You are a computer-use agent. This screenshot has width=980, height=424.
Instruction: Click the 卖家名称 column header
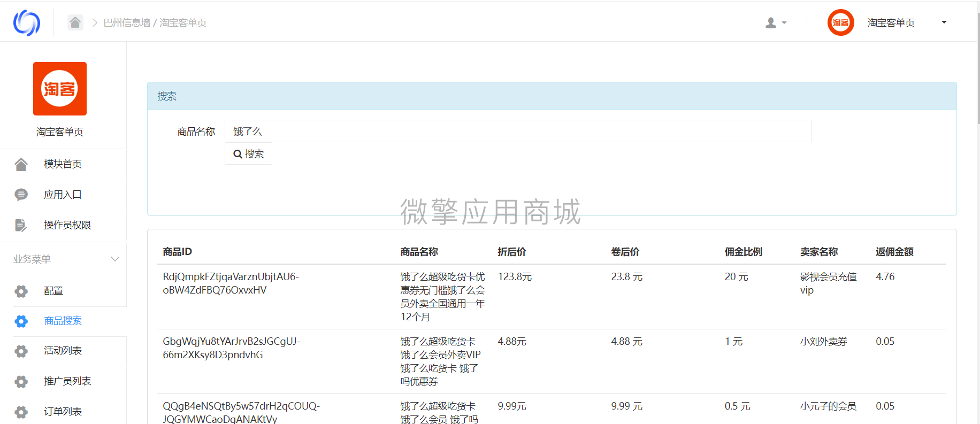coord(819,252)
